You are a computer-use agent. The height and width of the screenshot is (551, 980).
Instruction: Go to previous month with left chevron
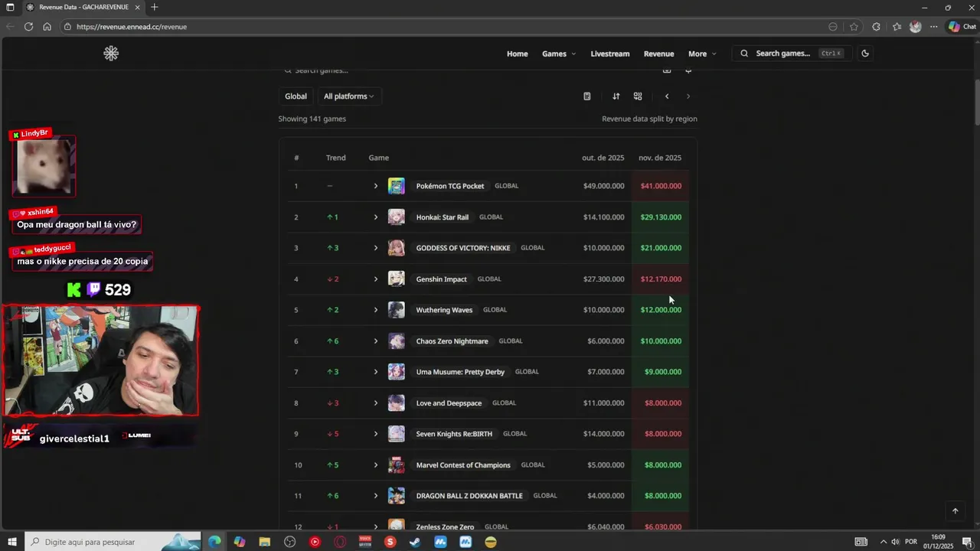coord(667,96)
